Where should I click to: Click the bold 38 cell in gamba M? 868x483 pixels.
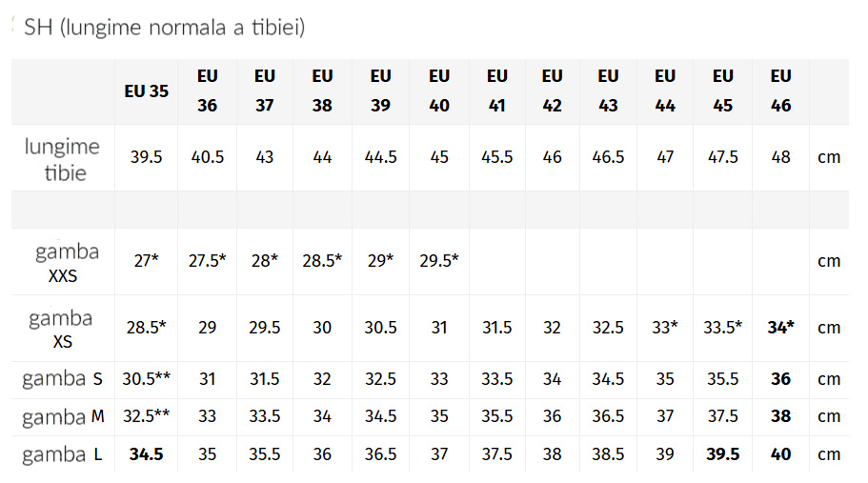(x=780, y=416)
